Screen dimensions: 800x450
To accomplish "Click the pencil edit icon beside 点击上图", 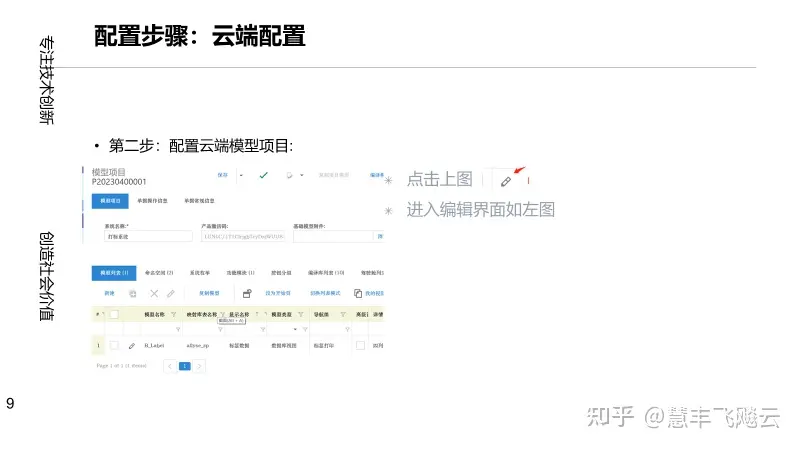I will 506,181.
